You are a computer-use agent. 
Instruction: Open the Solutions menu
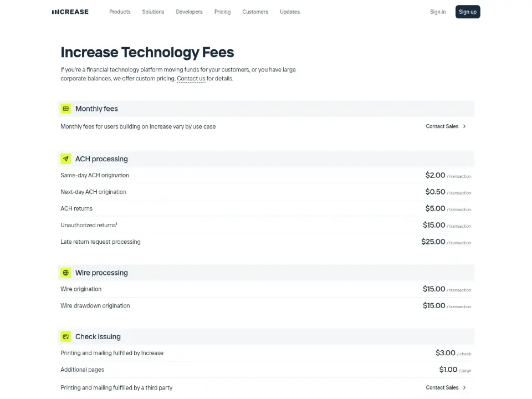tap(153, 12)
